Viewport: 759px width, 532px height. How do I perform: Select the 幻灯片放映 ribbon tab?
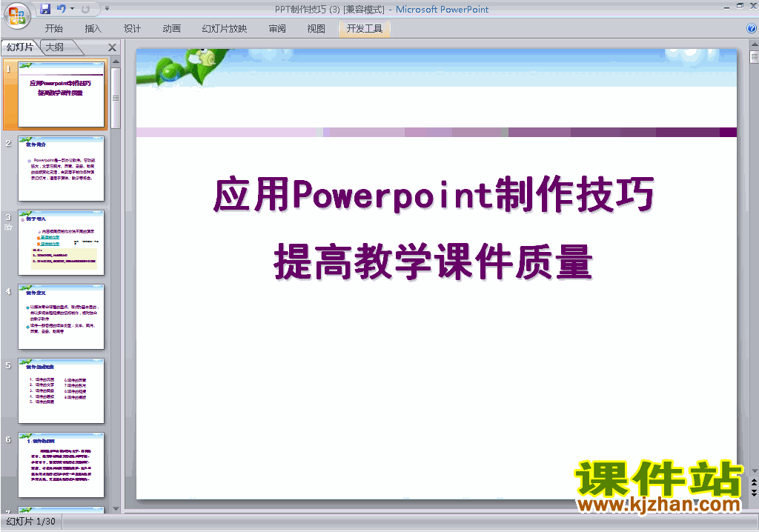[x=224, y=29]
